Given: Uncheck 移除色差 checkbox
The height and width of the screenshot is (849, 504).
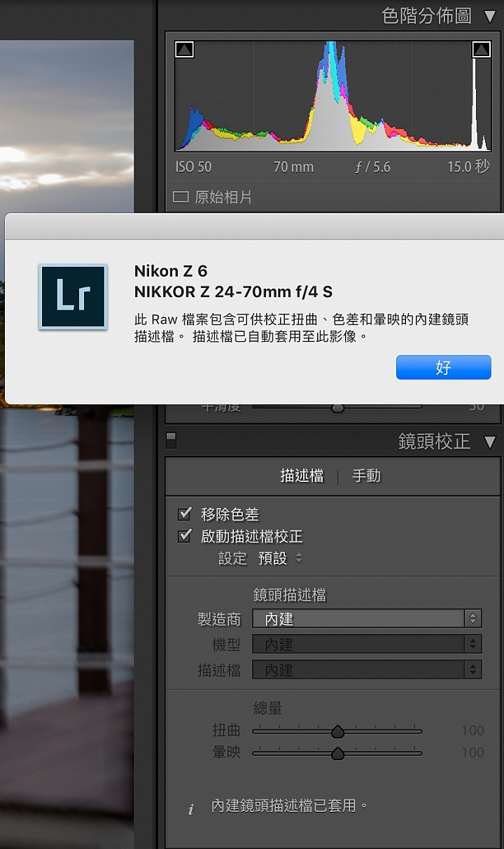Looking at the screenshot, I should click(x=185, y=514).
